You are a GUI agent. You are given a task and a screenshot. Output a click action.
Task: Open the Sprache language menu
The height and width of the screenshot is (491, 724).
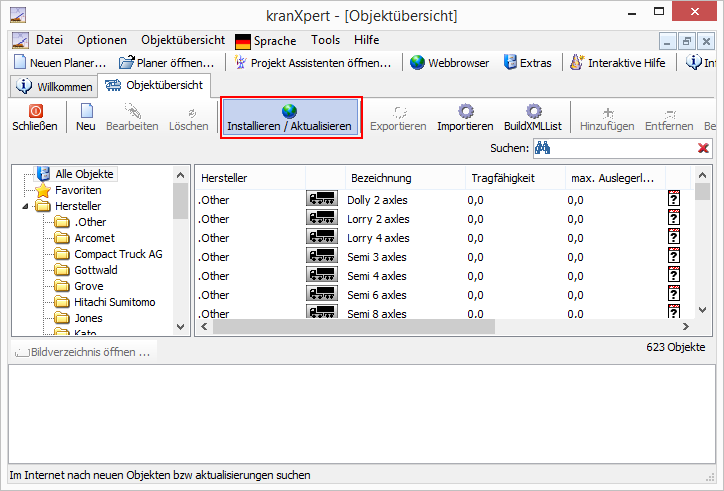[266, 41]
